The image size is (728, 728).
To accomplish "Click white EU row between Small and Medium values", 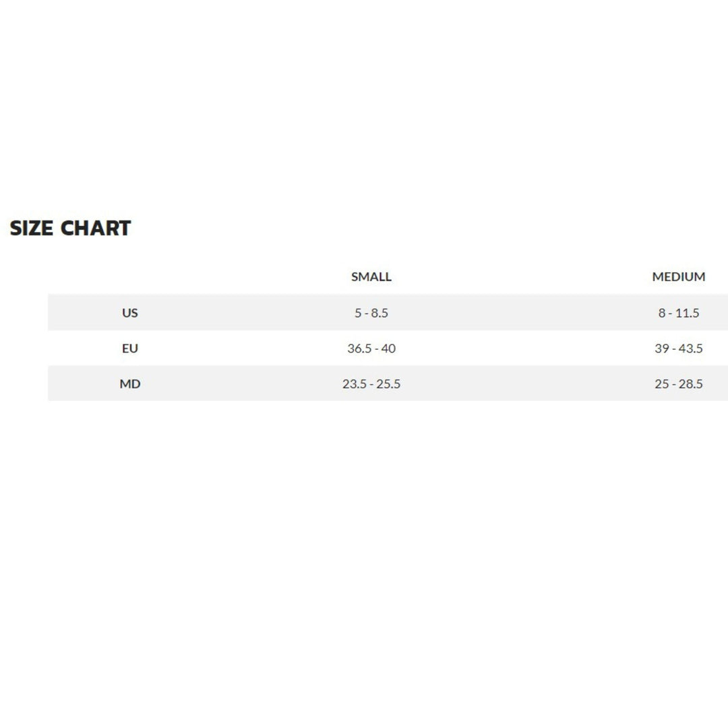I will pos(526,348).
